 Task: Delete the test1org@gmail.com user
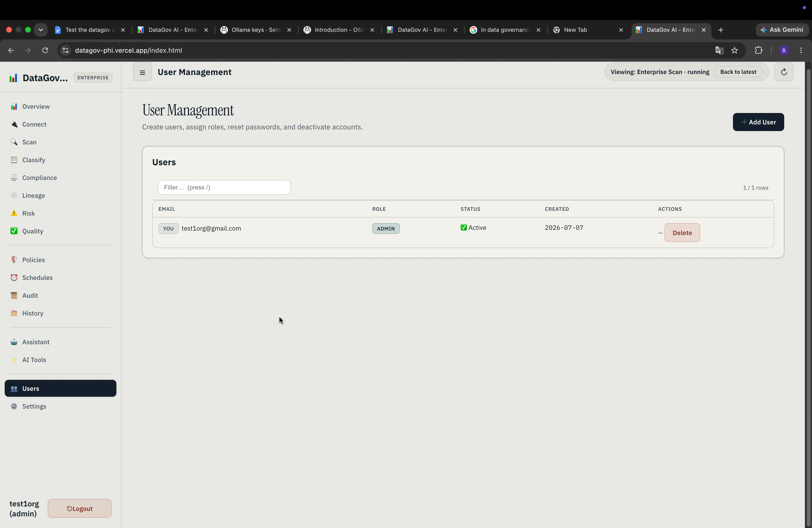point(682,233)
